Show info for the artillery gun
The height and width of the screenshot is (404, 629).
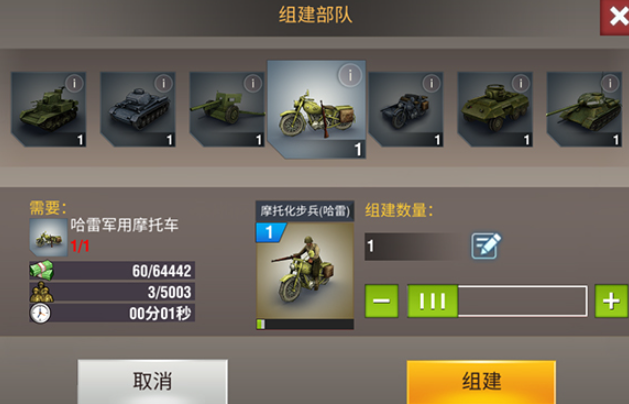[253, 83]
